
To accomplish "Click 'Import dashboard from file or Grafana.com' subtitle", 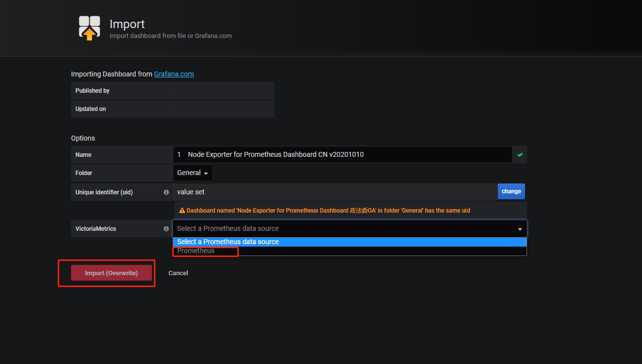I will 170,36.
